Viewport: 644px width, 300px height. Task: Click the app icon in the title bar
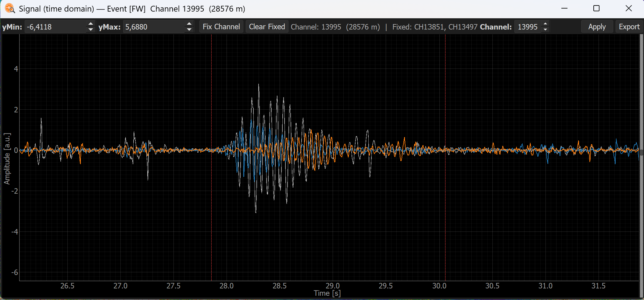click(x=10, y=9)
